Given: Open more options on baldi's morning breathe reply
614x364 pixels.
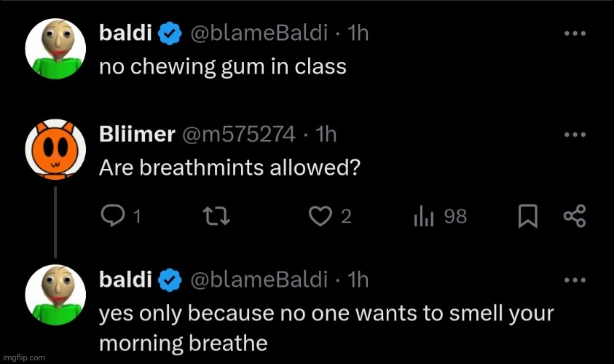Looking at the screenshot, I should point(575,280).
